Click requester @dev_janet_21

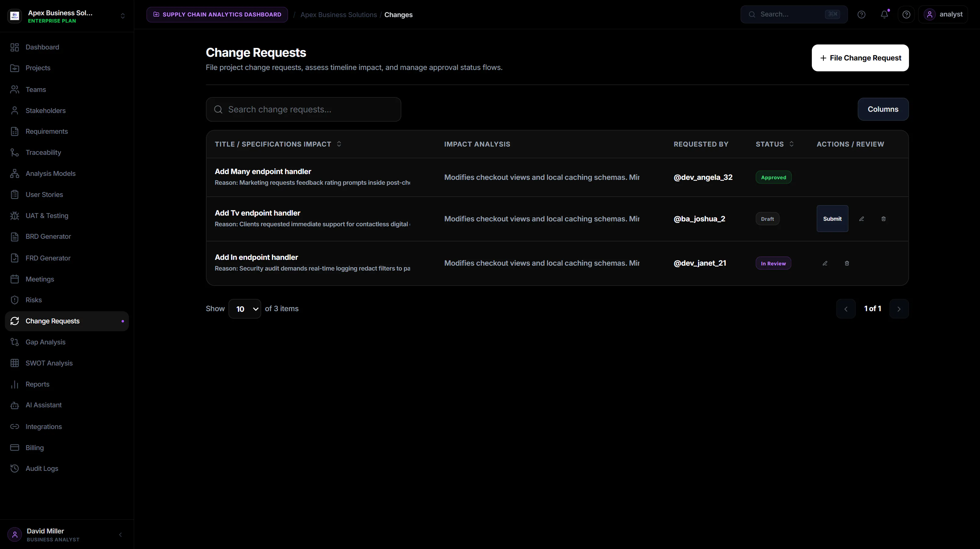[700, 264]
